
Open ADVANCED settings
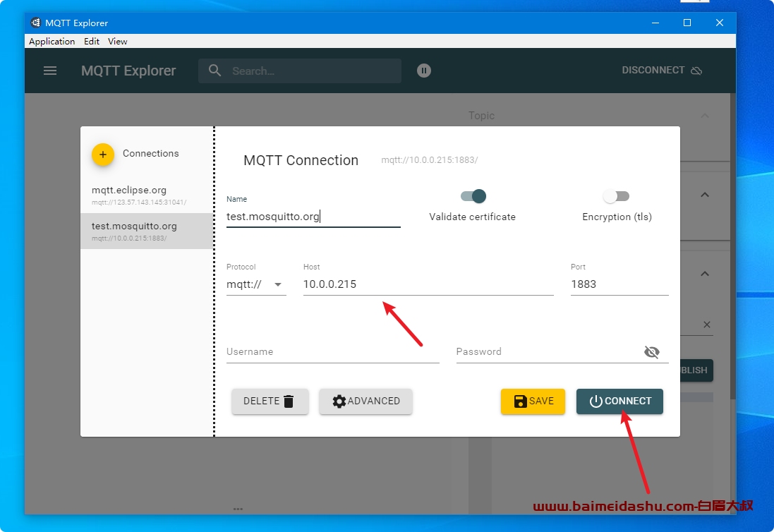(x=365, y=401)
